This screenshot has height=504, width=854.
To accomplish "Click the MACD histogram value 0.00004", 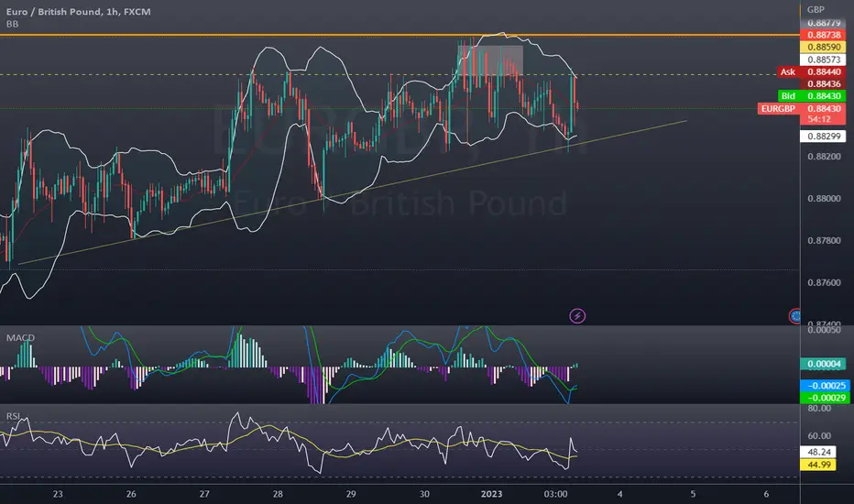I will [823, 364].
